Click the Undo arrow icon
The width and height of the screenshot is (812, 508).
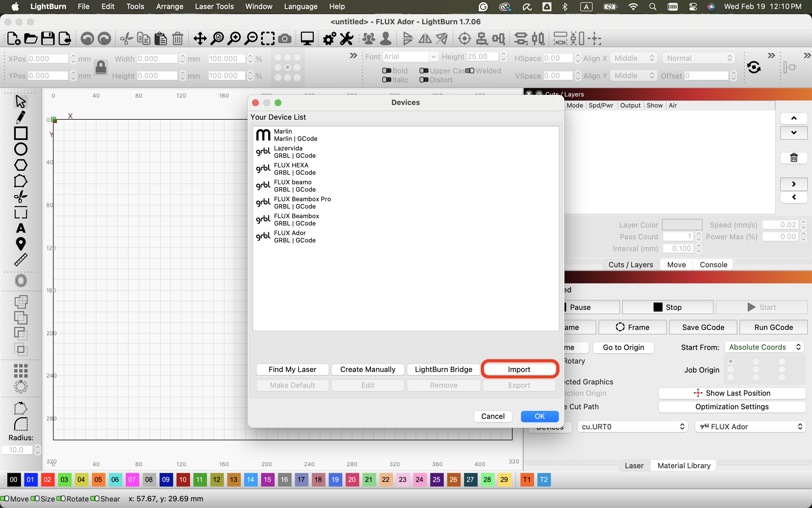(87, 39)
